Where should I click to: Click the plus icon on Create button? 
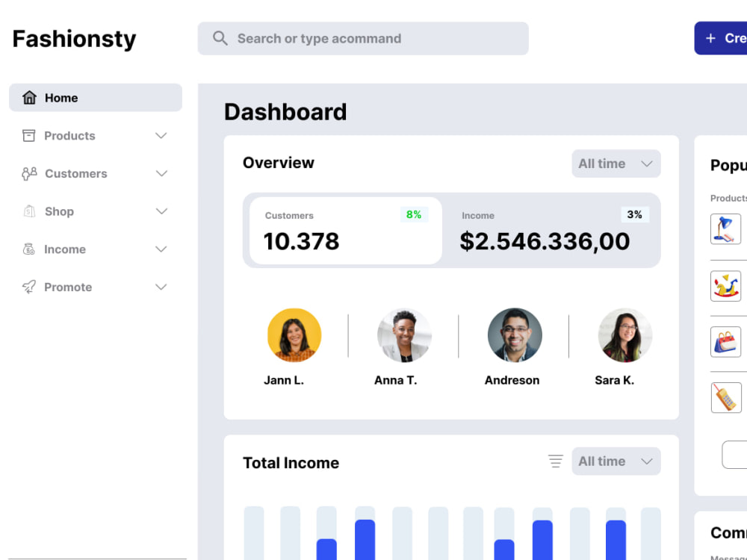[x=710, y=38]
